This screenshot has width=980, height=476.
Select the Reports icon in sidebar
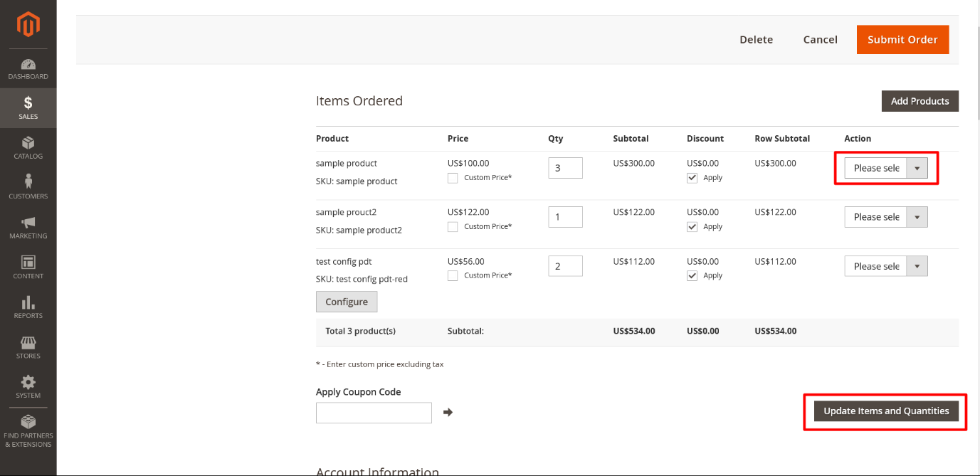tap(28, 302)
